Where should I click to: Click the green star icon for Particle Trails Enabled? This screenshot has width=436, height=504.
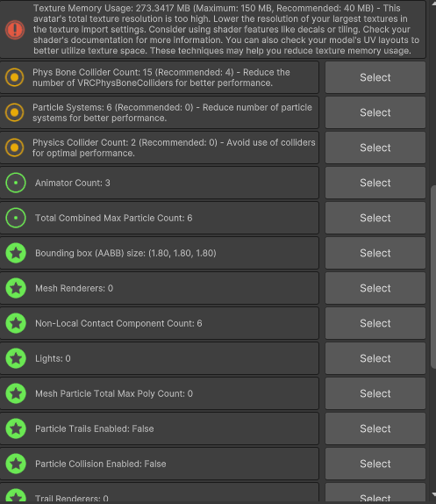(x=16, y=428)
